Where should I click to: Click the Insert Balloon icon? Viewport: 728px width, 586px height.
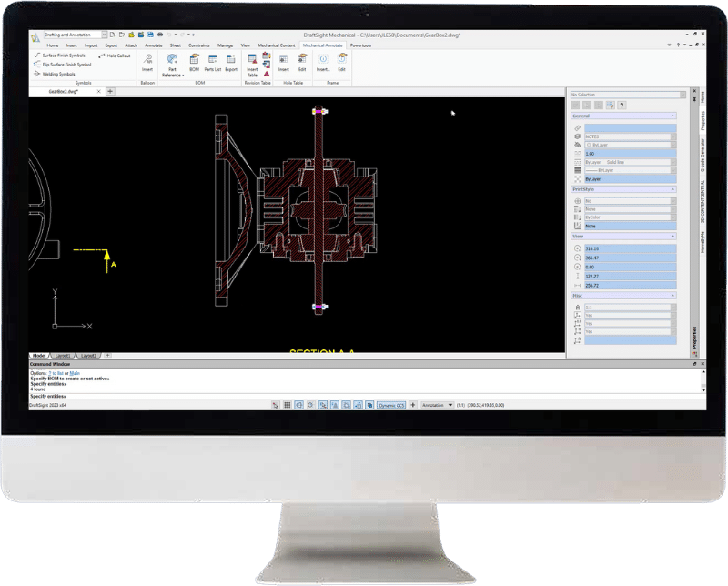click(147, 62)
